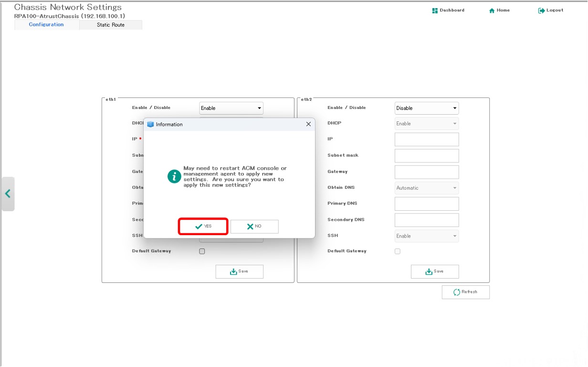Screen dimensions: 588x367
Task: Open the eth2 Enable / Disable dropdown
Action: point(426,108)
